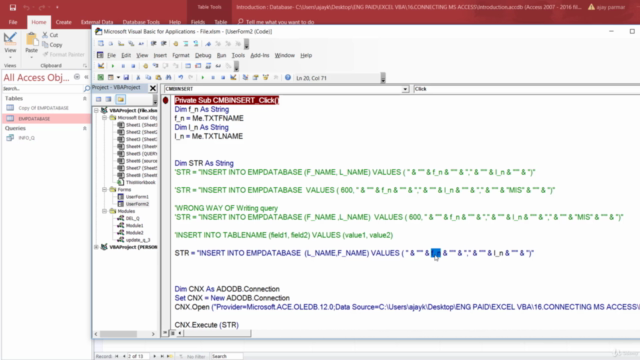Image resolution: width=640 pixels, height=360 pixels.
Task: Click the Toggle Breakpoint hand icon in Debug toolbar
Action: 145,66
